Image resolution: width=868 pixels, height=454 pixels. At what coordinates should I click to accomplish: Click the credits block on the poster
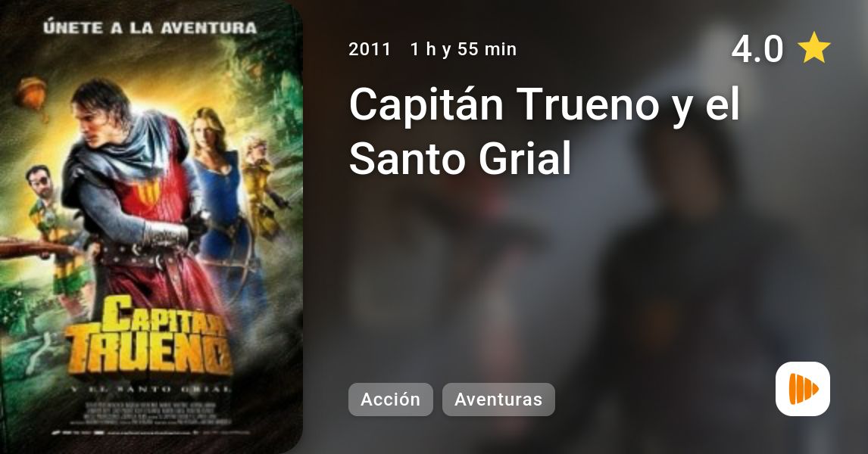pos(151,414)
